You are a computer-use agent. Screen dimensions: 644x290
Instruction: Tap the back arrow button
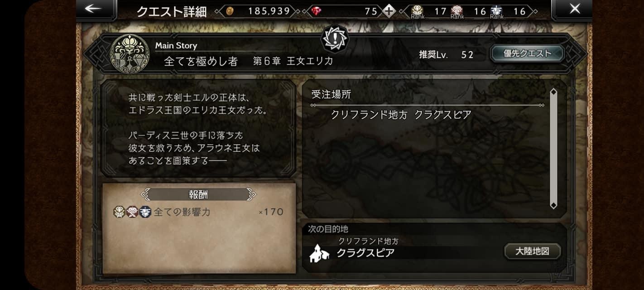coord(93,9)
